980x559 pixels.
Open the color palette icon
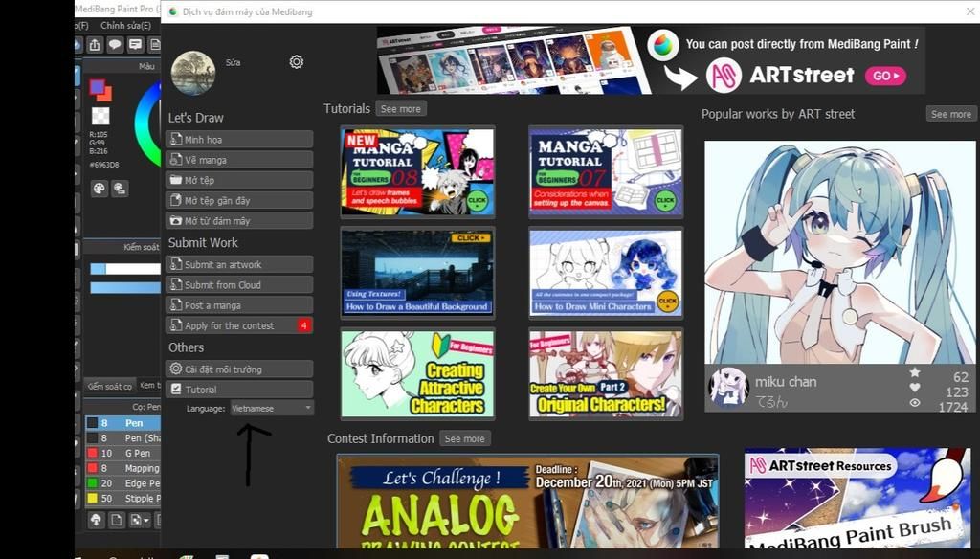click(100, 189)
